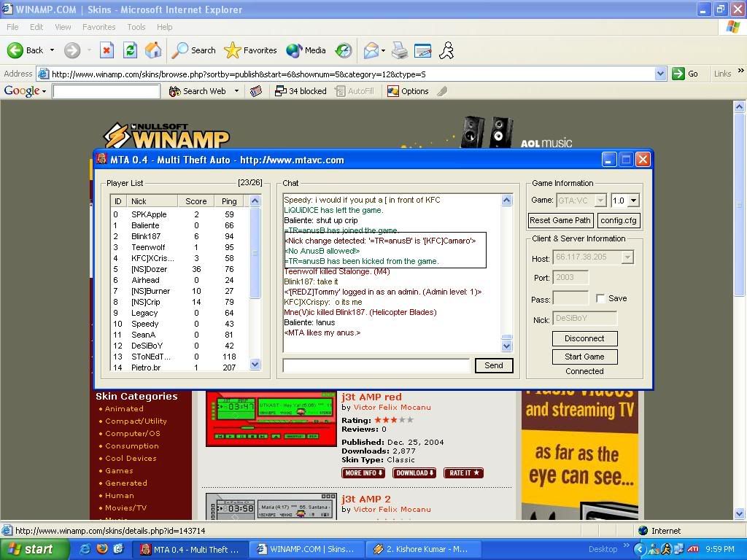Viewport: 747px width, 560px height.
Task: Click the 34 blocked popup blocker icon
Action: pyautogui.click(x=301, y=91)
